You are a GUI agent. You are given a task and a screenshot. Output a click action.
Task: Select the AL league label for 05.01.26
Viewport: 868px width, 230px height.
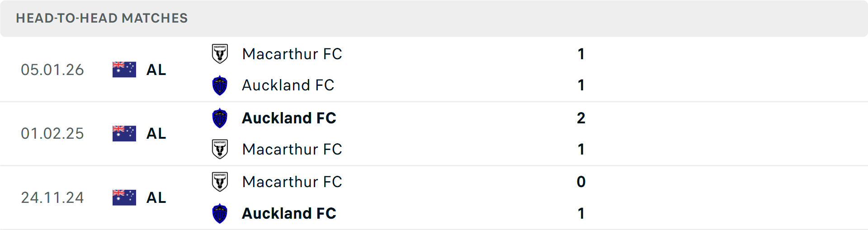pyautogui.click(x=156, y=70)
